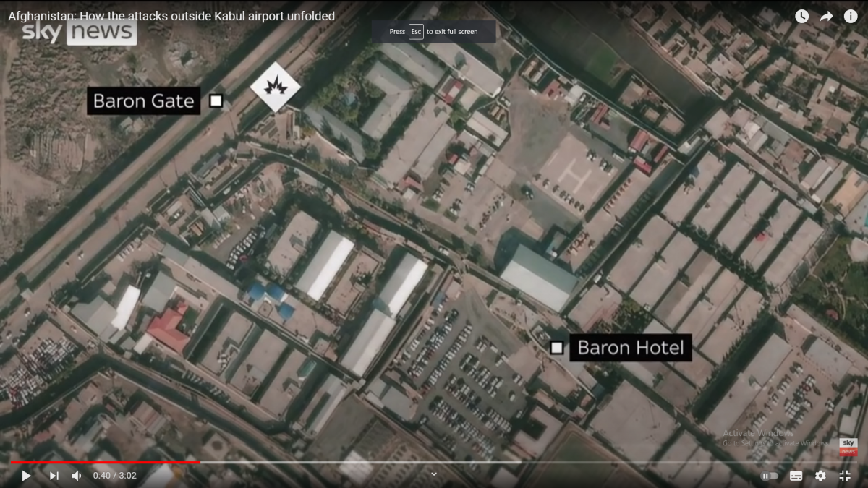Play the paused video

click(x=26, y=476)
